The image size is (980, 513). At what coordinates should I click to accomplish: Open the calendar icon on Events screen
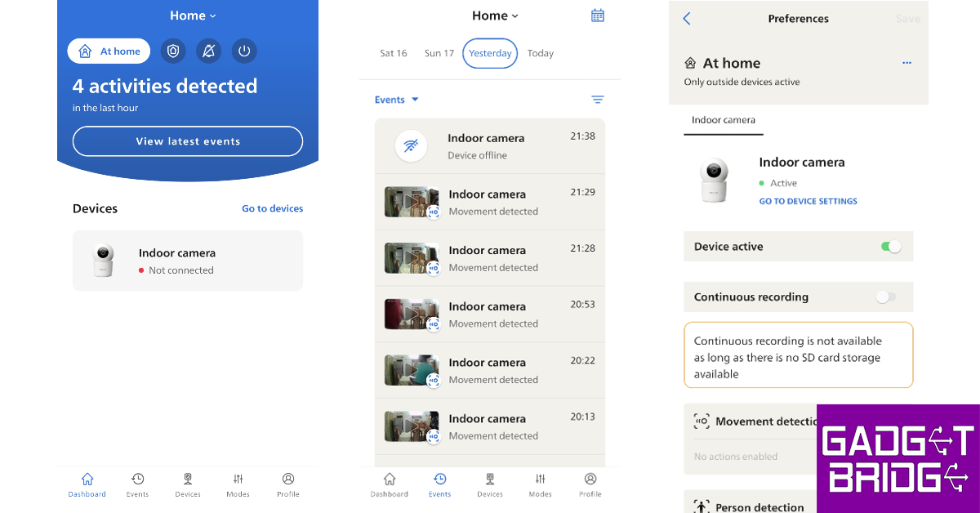click(x=597, y=16)
